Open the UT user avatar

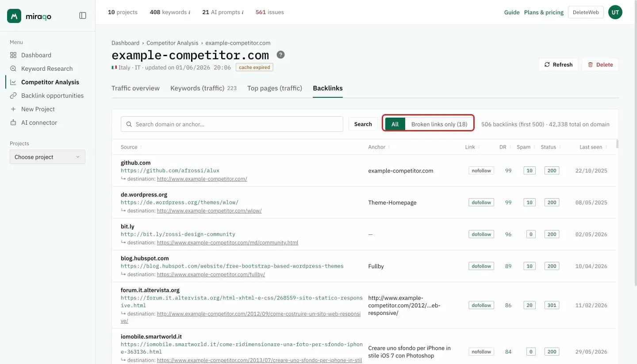(x=615, y=12)
